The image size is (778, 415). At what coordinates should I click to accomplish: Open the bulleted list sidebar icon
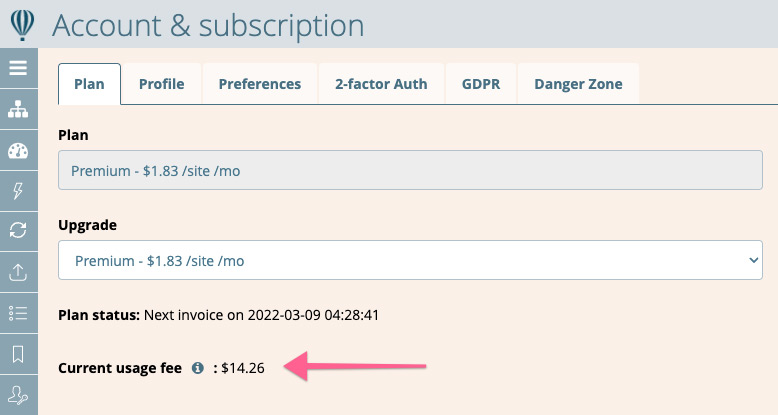point(18,313)
